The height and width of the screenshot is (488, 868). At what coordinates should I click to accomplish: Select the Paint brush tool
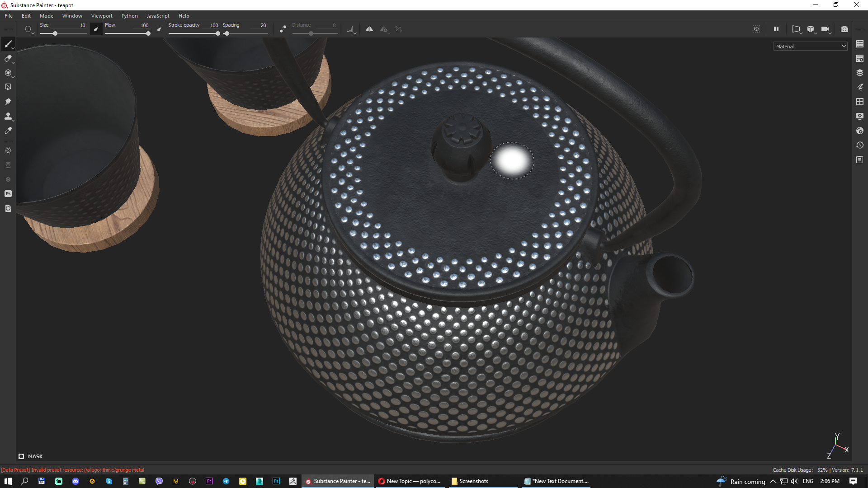click(8, 44)
